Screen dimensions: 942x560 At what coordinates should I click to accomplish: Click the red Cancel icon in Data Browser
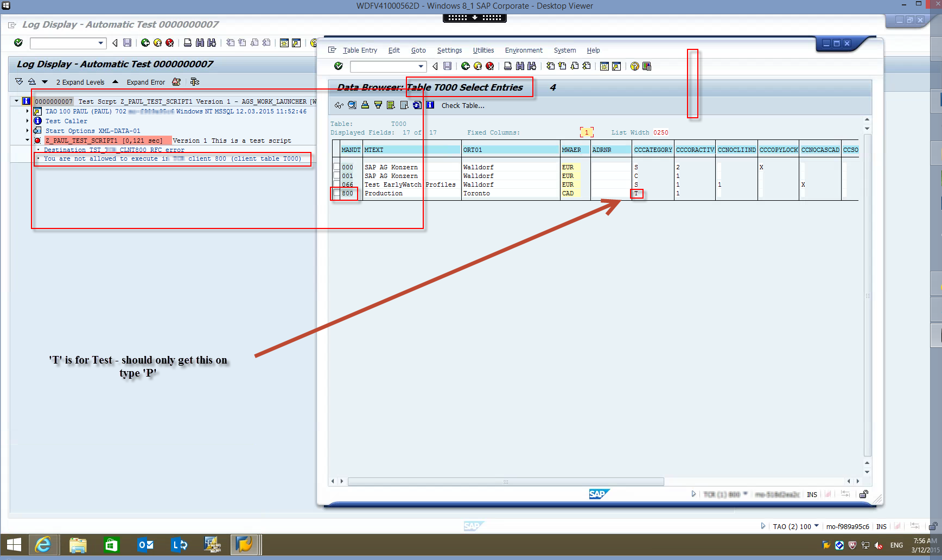pyautogui.click(x=490, y=66)
